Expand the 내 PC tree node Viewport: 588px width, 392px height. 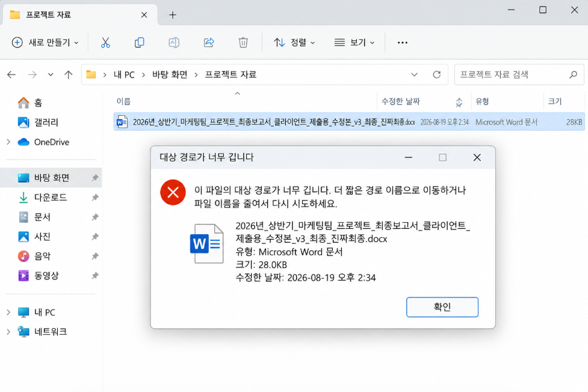click(x=8, y=312)
